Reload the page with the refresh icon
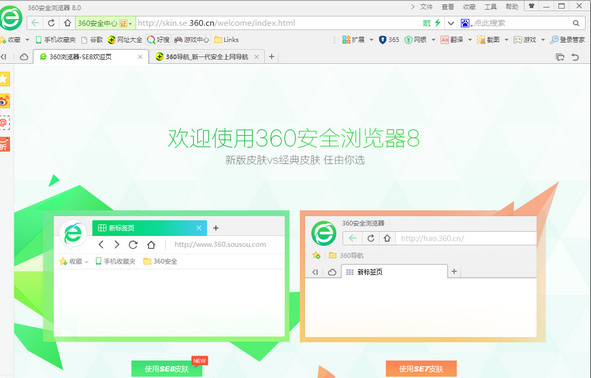 [51, 23]
